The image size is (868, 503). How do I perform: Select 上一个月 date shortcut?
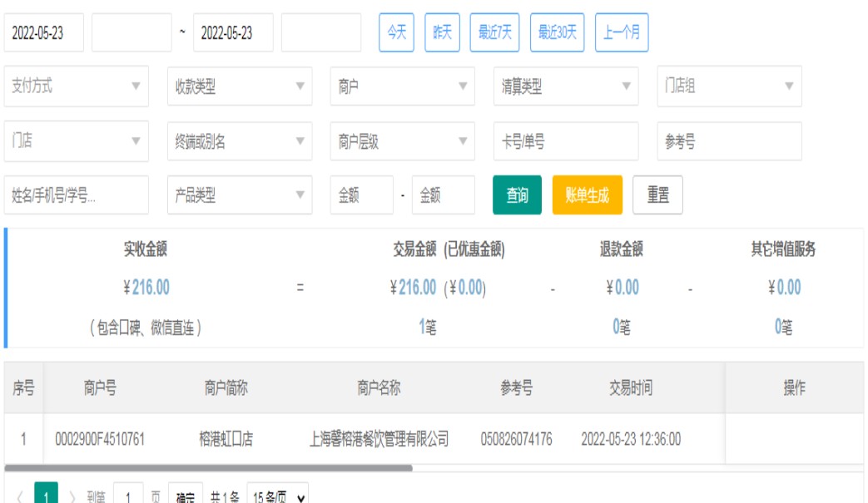click(622, 33)
